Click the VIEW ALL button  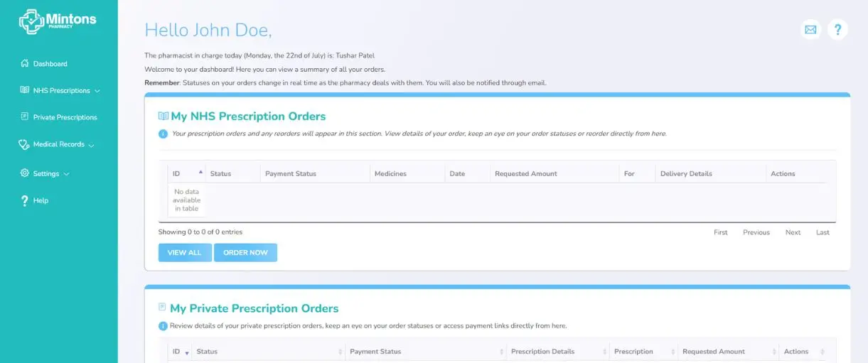(x=185, y=253)
